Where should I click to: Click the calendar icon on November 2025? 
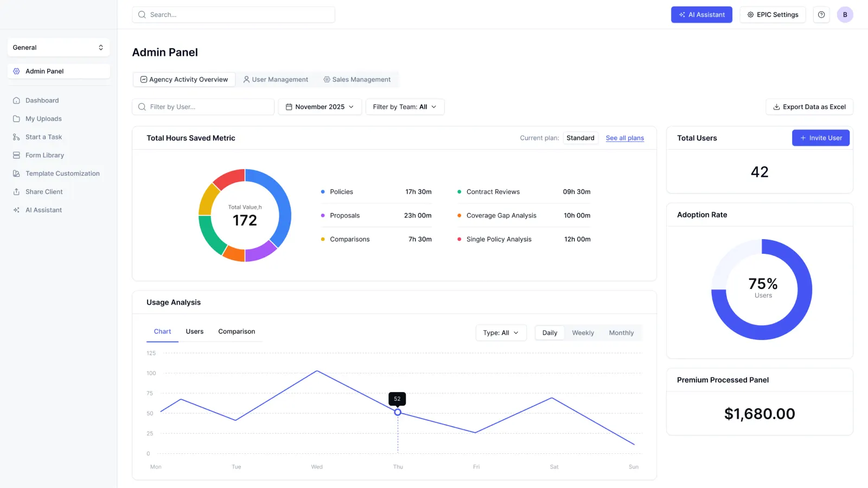289,107
